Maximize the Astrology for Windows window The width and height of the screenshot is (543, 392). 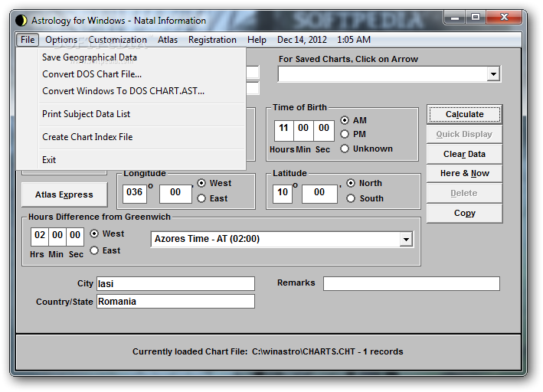pyautogui.click(x=476, y=18)
